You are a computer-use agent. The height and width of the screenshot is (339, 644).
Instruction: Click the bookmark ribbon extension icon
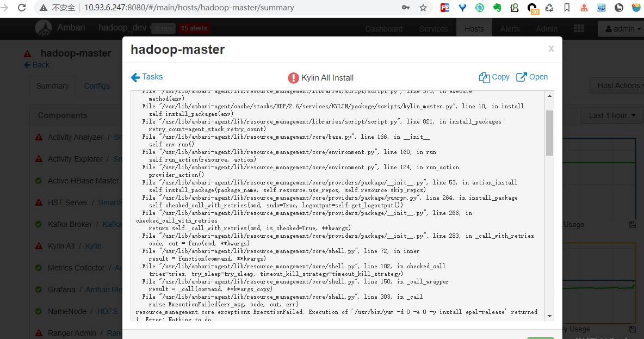(567, 8)
